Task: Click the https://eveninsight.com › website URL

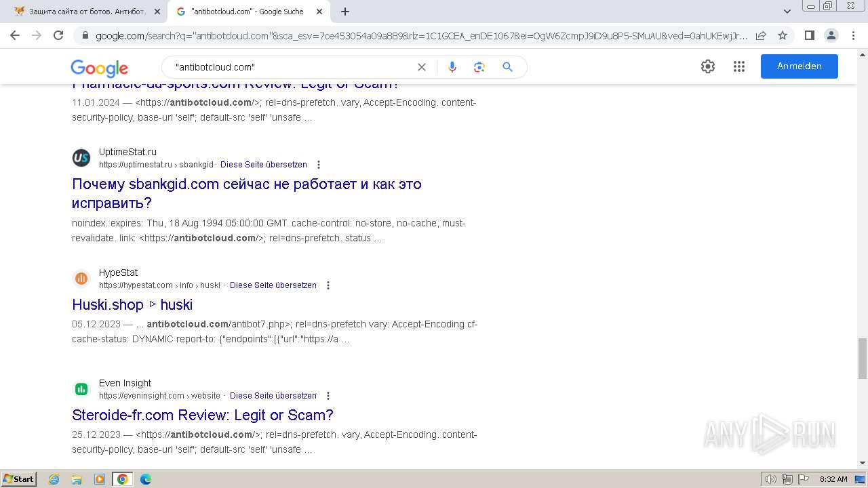Action: pyautogui.click(x=159, y=396)
